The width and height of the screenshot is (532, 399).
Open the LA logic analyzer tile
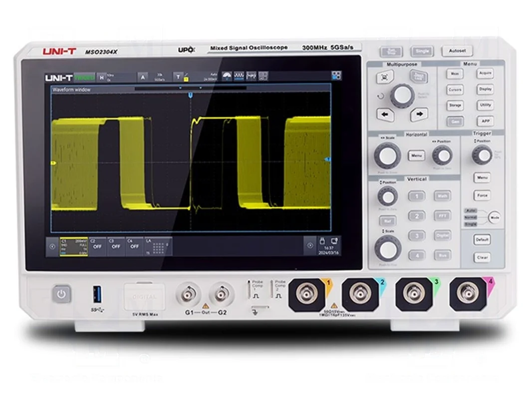(x=158, y=246)
